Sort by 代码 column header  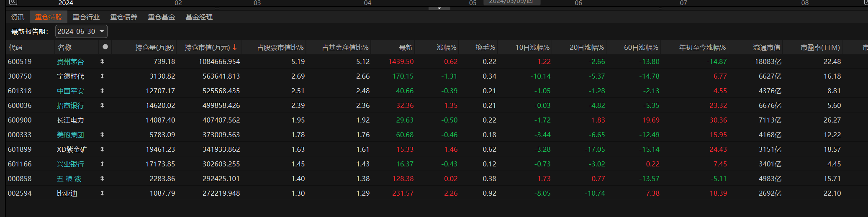(x=15, y=47)
